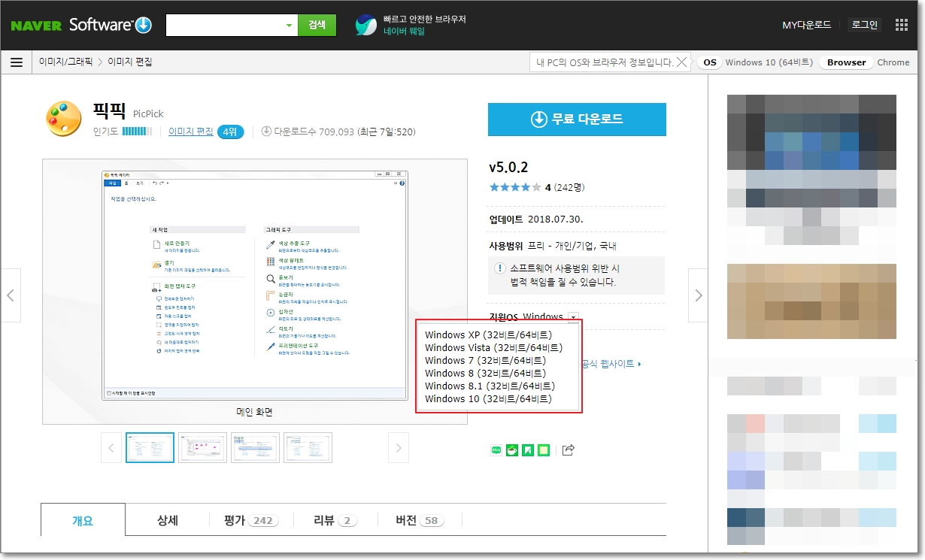Click 'Windows 8.1 (32비트/64비트)' in the list
This screenshot has width=925, height=560.
490,386
